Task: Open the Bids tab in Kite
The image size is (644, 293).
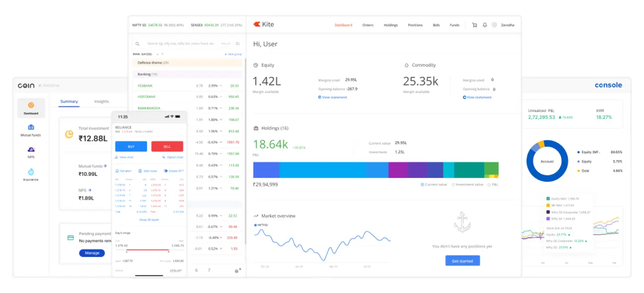Action: tap(436, 25)
